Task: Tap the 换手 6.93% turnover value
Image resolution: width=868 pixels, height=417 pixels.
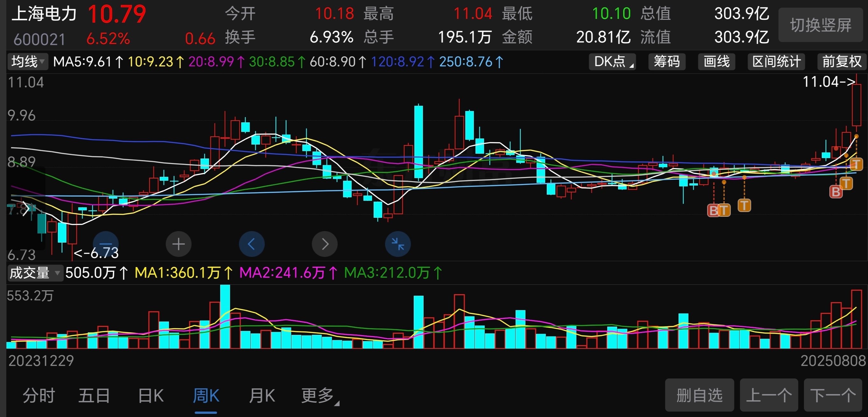Action: tap(332, 37)
